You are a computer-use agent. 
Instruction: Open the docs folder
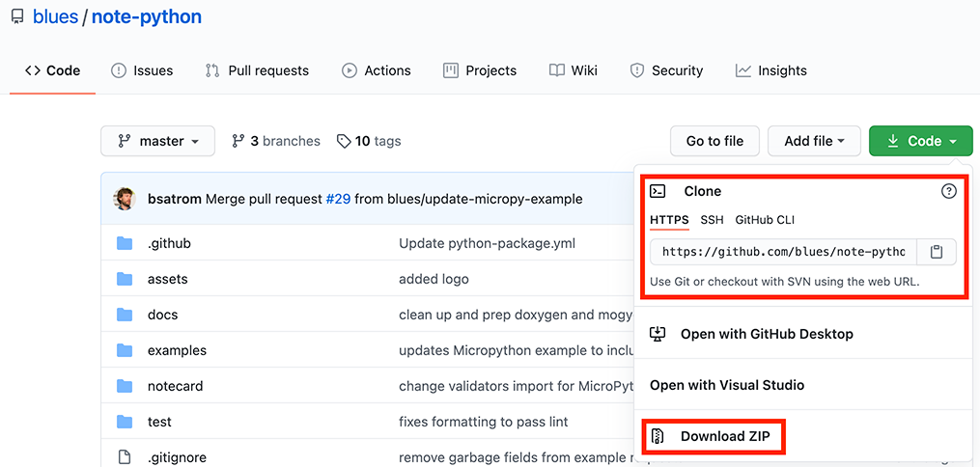point(162,315)
